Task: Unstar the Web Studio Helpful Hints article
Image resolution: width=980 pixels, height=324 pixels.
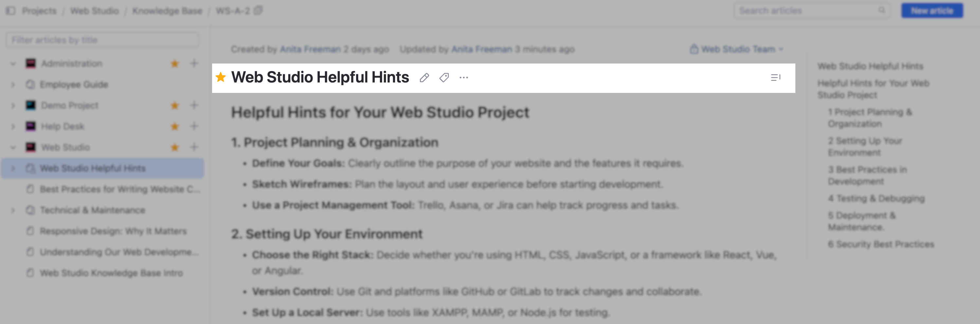Action: pyautogui.click(x=220, y=78)
